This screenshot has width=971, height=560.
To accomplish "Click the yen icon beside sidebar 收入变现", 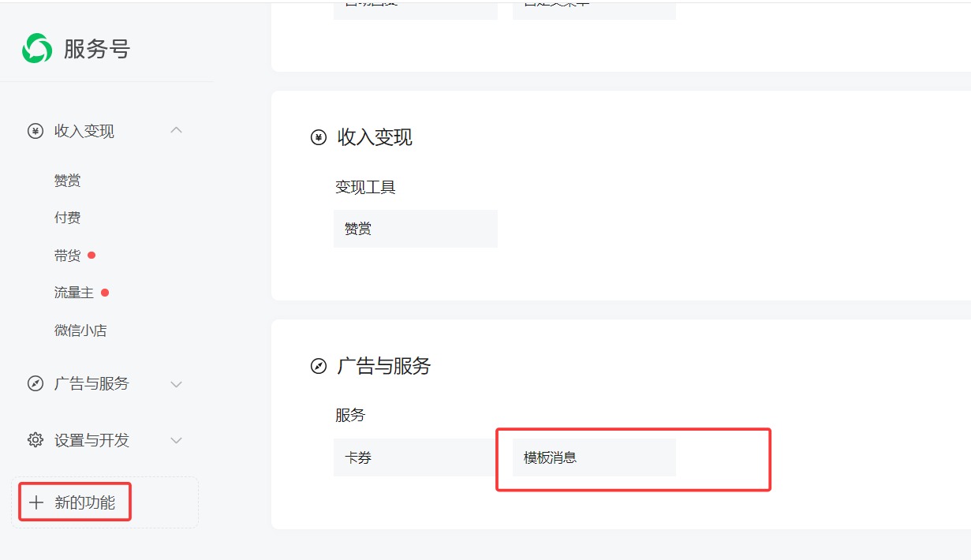I will click(35, 131).
